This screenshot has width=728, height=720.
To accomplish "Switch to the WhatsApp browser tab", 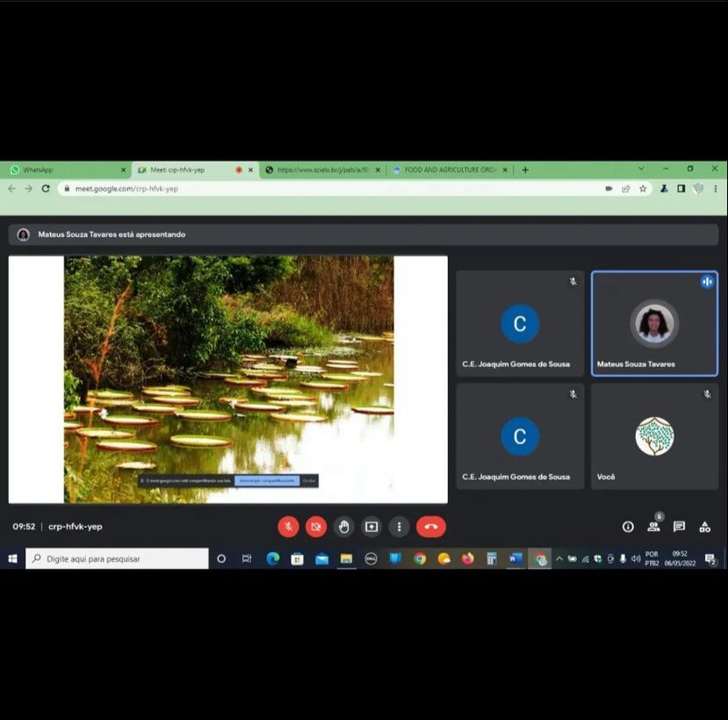I will pos(66,169).
